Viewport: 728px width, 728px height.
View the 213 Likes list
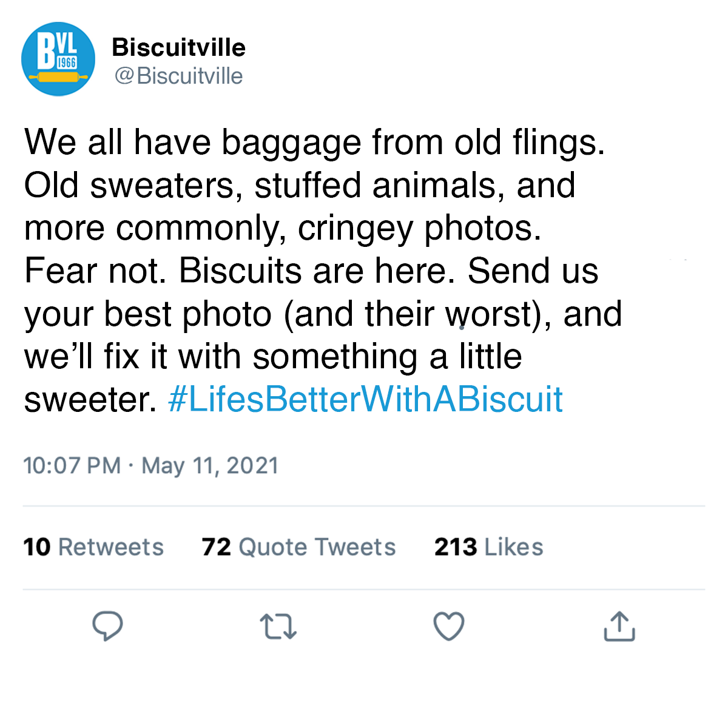[x=488, y=547]
